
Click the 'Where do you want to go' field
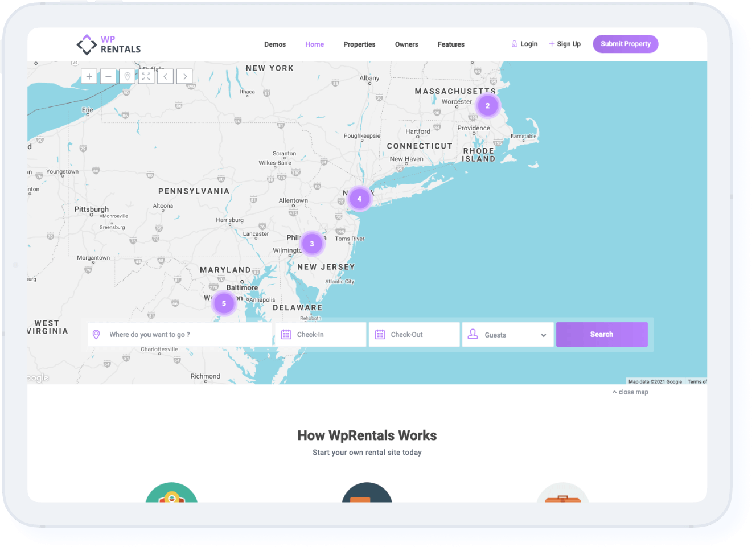coord(180,335)
